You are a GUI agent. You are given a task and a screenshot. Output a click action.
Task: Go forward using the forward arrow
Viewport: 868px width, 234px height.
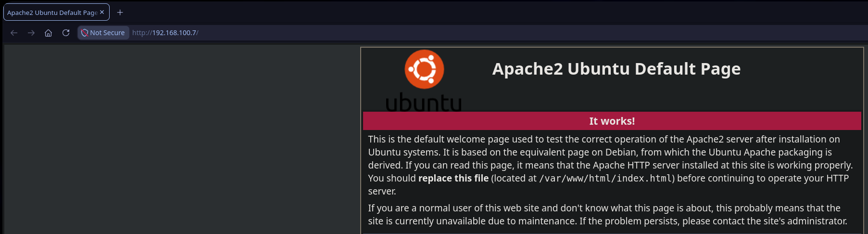[x=31, y=33]
